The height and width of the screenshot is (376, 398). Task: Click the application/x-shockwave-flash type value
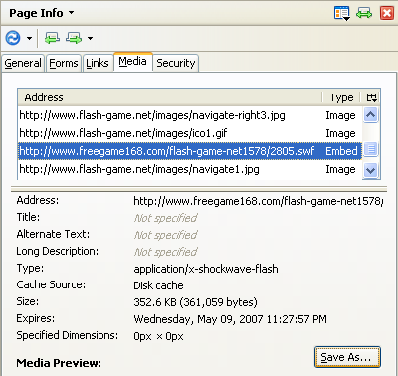coord(206,269)
